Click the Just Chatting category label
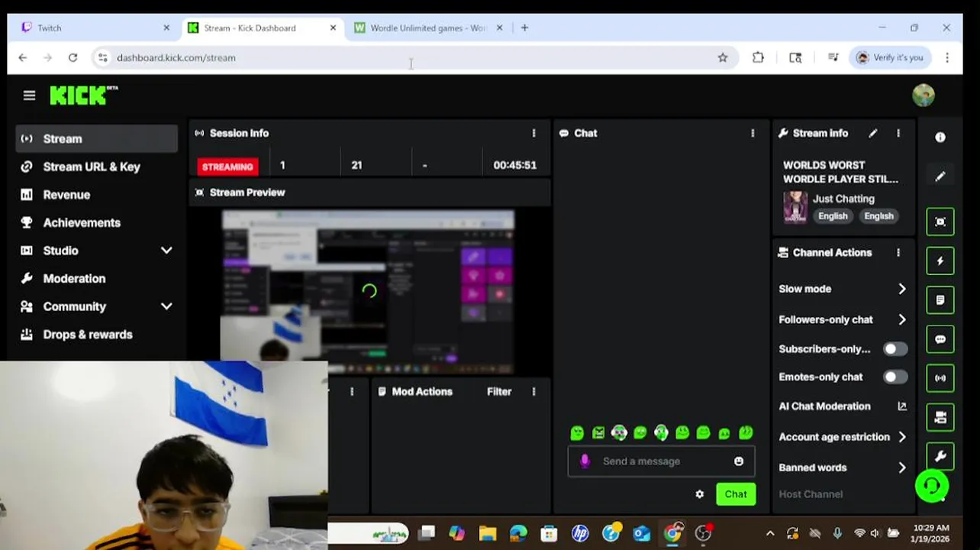Image resolution: width=980 pixels, height=550 pixels. point(843,199)
